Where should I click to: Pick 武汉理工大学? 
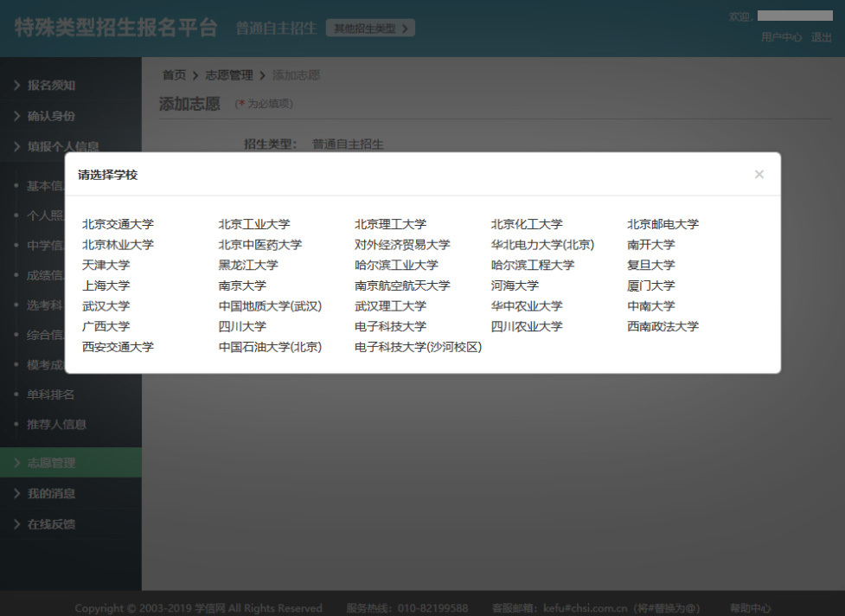(390, 306)
